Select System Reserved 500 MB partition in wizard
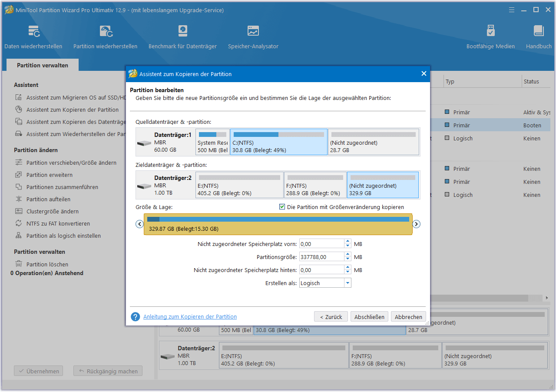The image size is (556, 392). pos(212,142)
